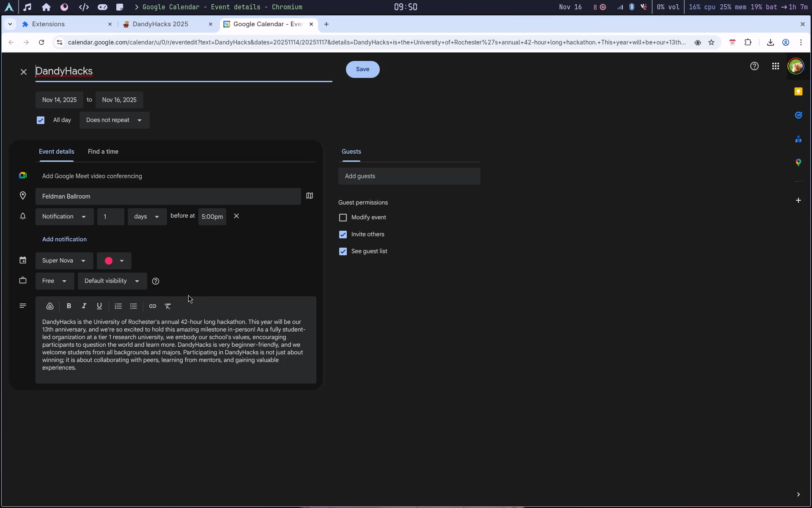Uncheck the All day checkbox
Screen dimensions: 812x508
click(x=41, y=120)
